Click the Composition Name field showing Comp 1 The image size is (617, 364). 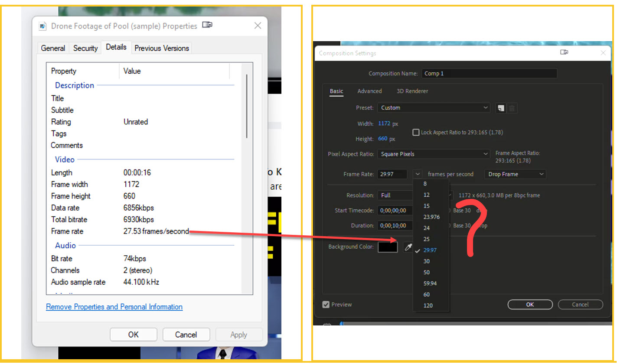[489, 73]
